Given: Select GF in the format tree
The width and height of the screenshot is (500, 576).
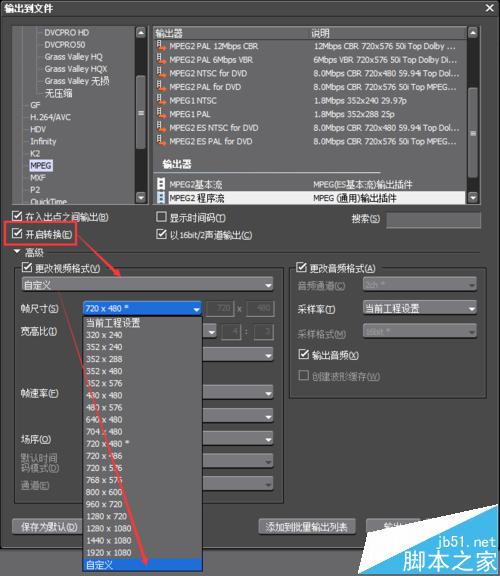Looking at the screenshot, I should tap(35, 105).
